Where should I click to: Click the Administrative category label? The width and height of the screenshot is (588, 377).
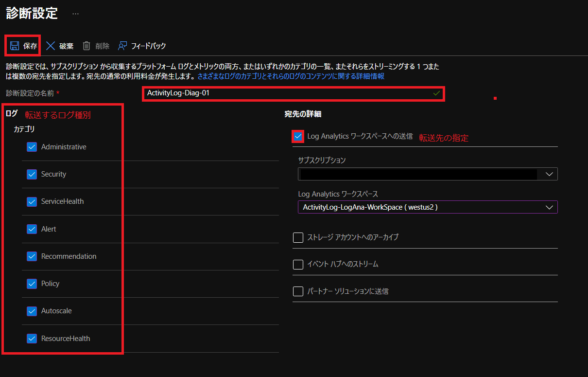coord(64,147)
